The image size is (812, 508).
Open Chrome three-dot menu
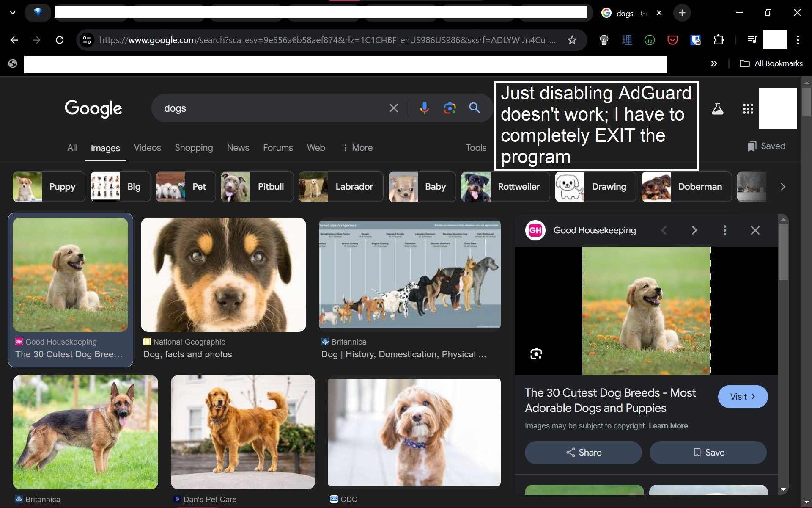click(x=798, y=40)
